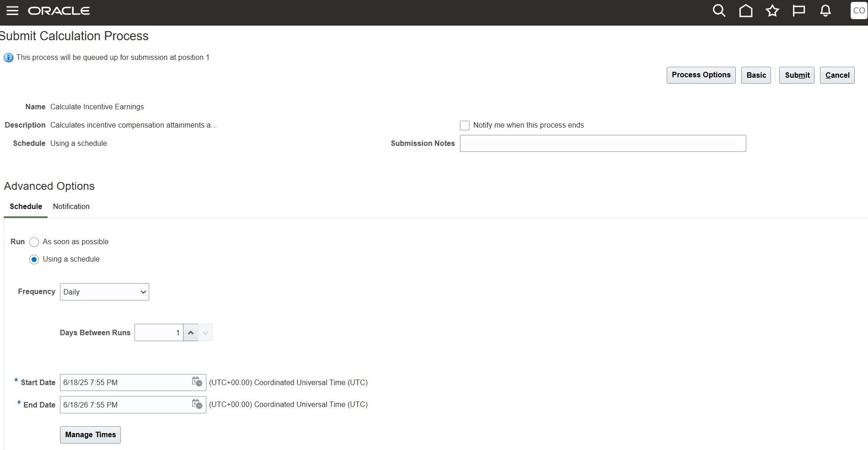Open Start Date calendar picker icon
868x450 pixels.
pyautogui.click(x=197, y=382)
